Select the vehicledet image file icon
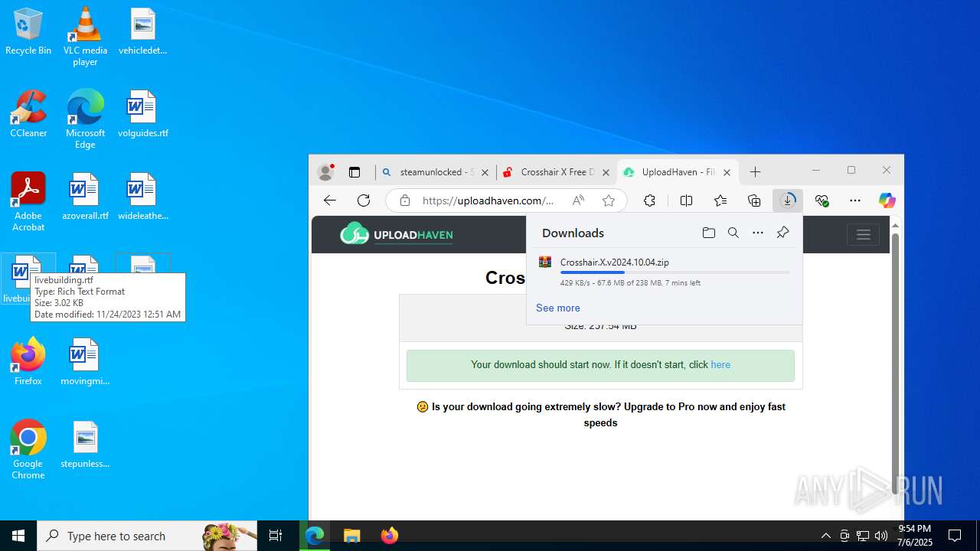 [x=142, y=31]
